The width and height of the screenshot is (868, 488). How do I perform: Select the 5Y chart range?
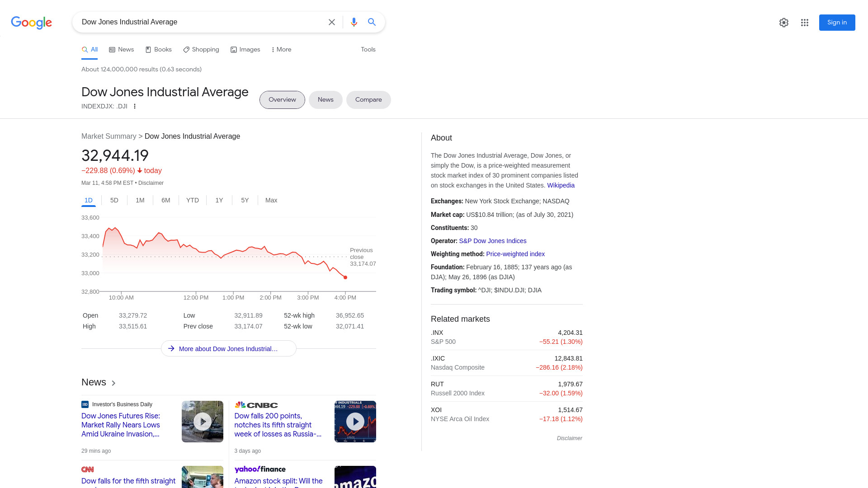(x=245, y=200)
